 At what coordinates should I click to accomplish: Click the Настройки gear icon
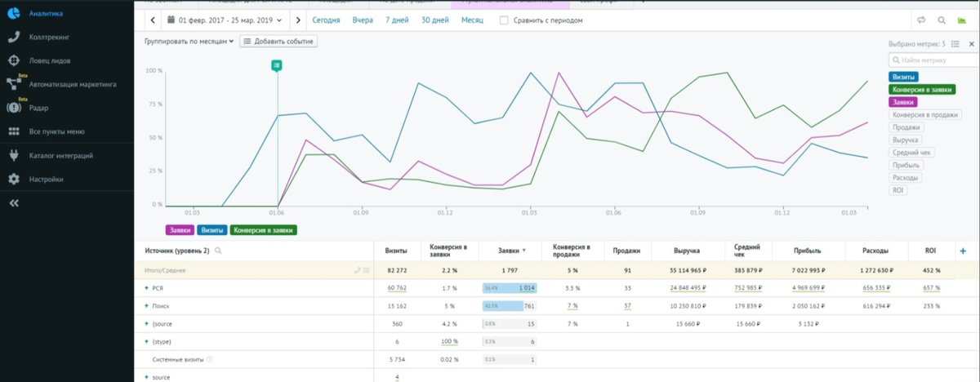pyautogui.click(x=13, y=179)
